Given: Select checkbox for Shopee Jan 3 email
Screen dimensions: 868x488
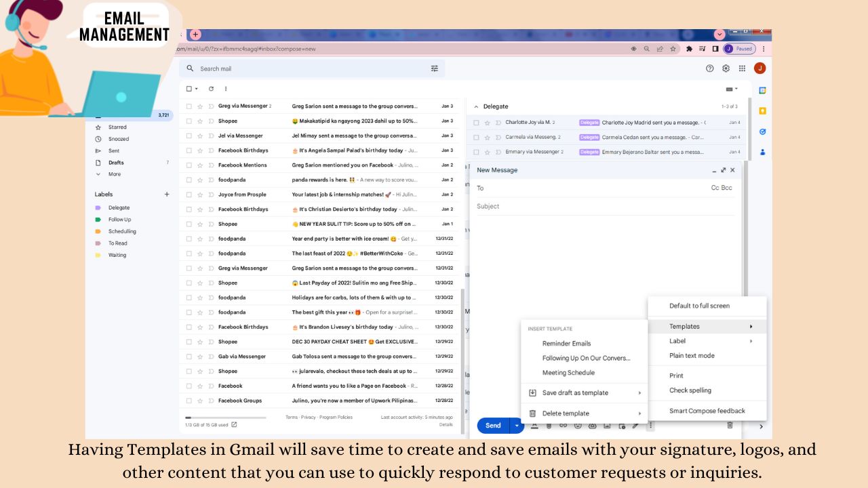Looking at the screenshot, I should click(x=189, y=121).
